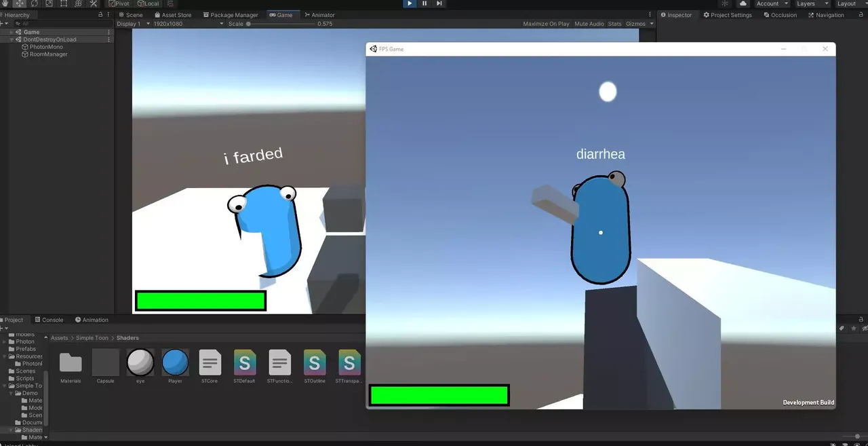Toggle Mute Audio in Game view
Image resolution: width=868 pixels, height=446 pixels.
click(589, 24)
